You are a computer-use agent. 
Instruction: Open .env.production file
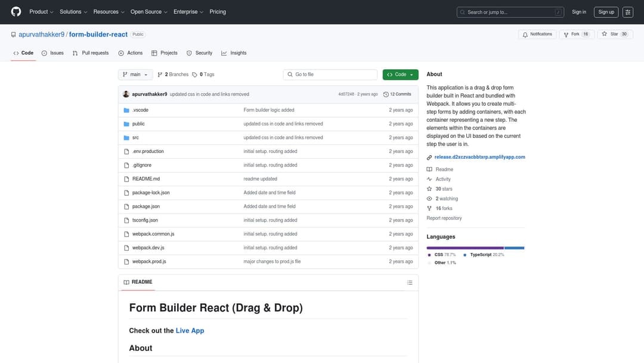pyautogui.click(x=148, y=151)
